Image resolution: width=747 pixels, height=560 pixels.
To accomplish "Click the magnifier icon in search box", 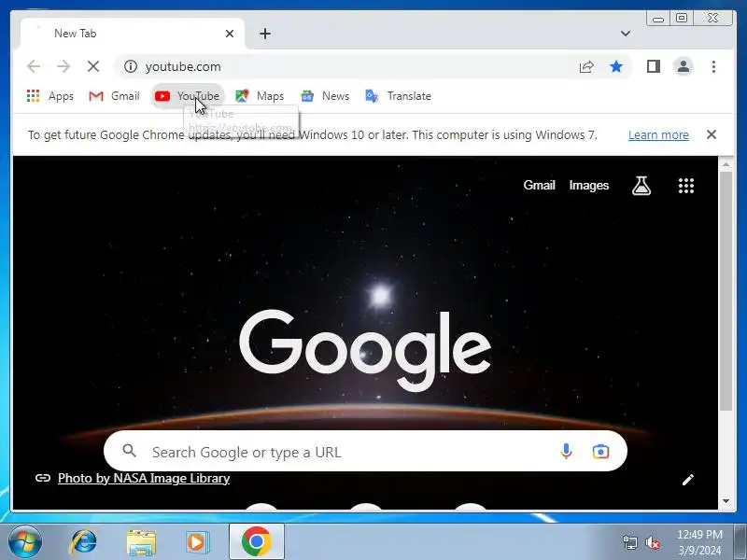I will tap(129, 451).
